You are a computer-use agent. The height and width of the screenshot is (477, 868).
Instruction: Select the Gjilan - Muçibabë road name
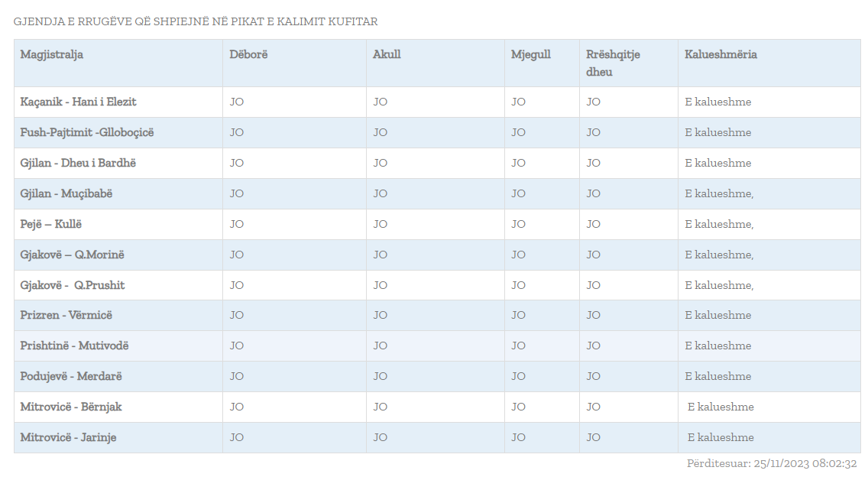66,193
